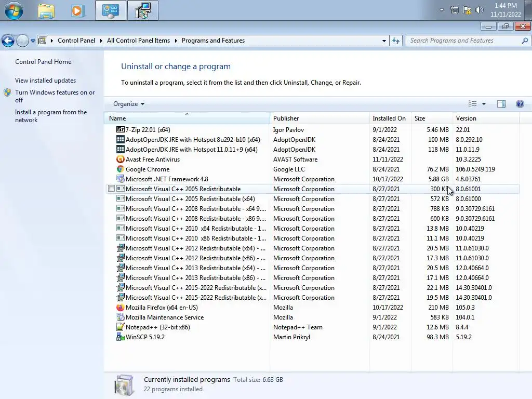Click the refresh button beside address bar

point(396,41)
